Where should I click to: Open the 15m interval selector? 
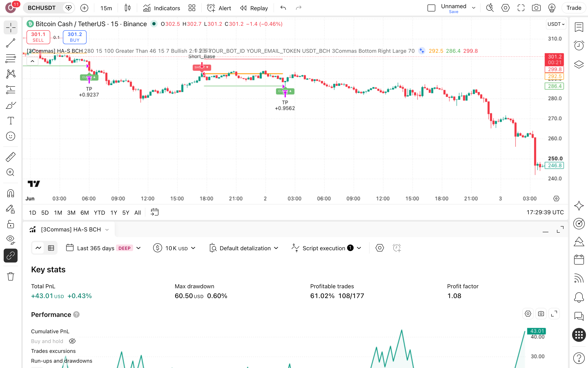pos(106,8)
